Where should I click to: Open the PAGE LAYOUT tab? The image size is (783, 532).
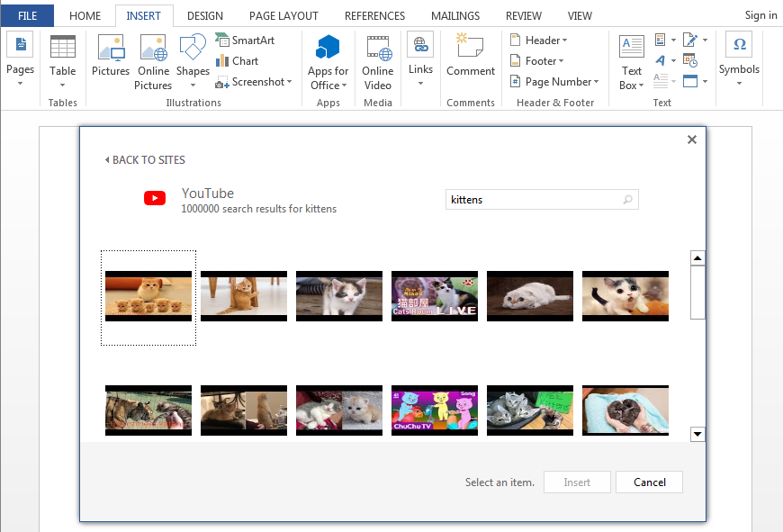tap(283, 15)
